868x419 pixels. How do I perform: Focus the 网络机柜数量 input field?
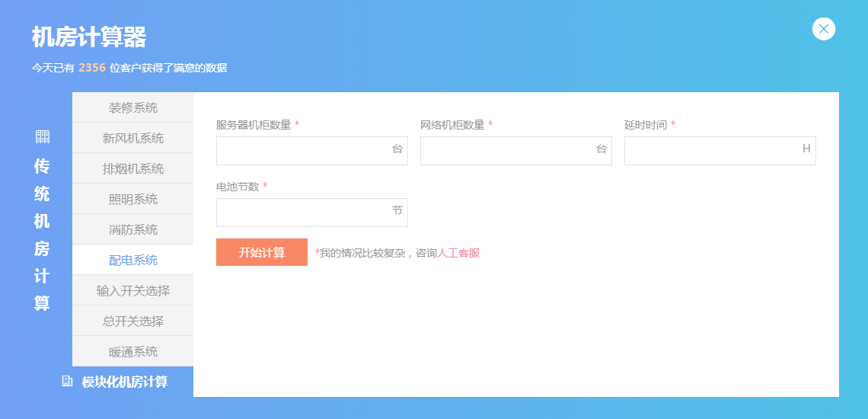516,151
